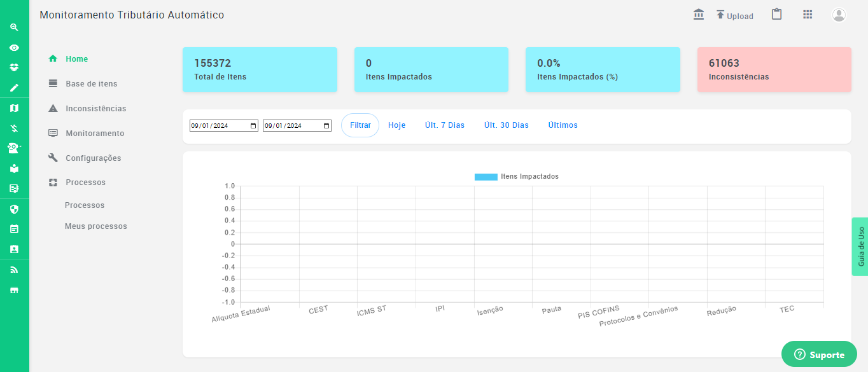Open calendar picker of end date
The width and height of the screenshot is (868, 372).
pyautogui.click(x=326, y=126)
